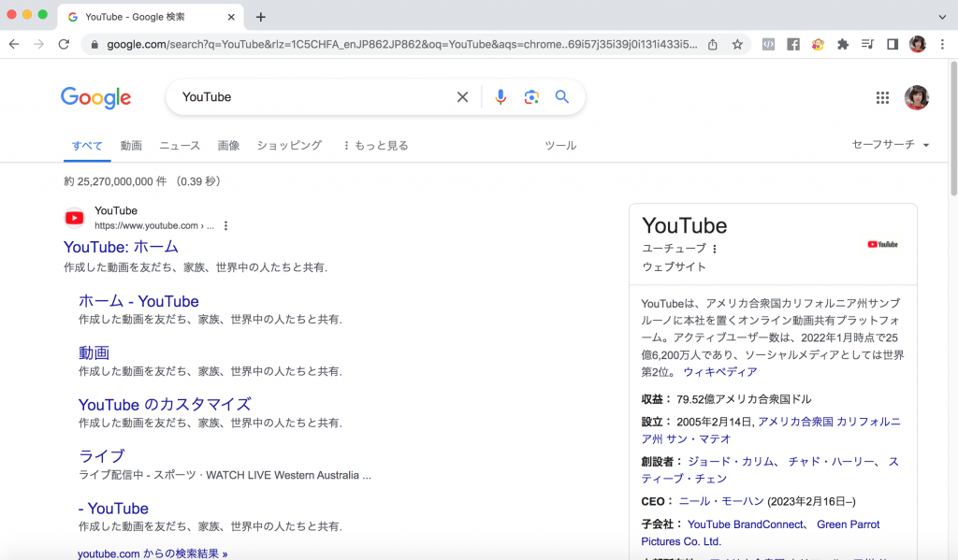
Task: Open the Extensions puzzle piece menu
Action: point(843,44)
